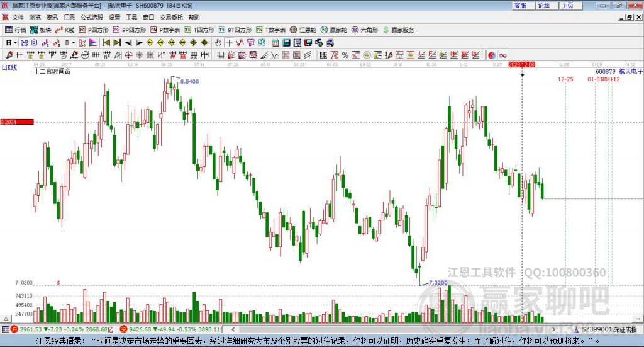644x347 pixels.
Task: Click the 论坛 forum button
Action: coord(547,5)
